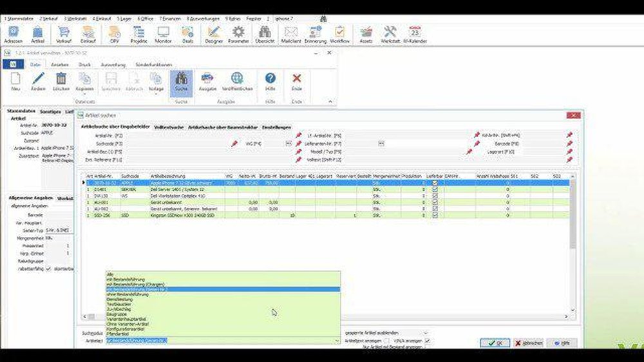Open the Kopieren dropdown arrow

tap(84, 93)
